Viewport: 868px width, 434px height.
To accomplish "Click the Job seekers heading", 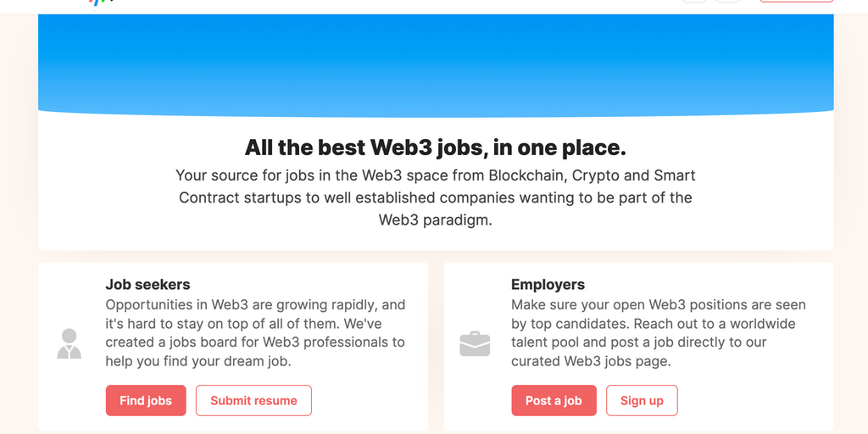I will click(147, 285).
